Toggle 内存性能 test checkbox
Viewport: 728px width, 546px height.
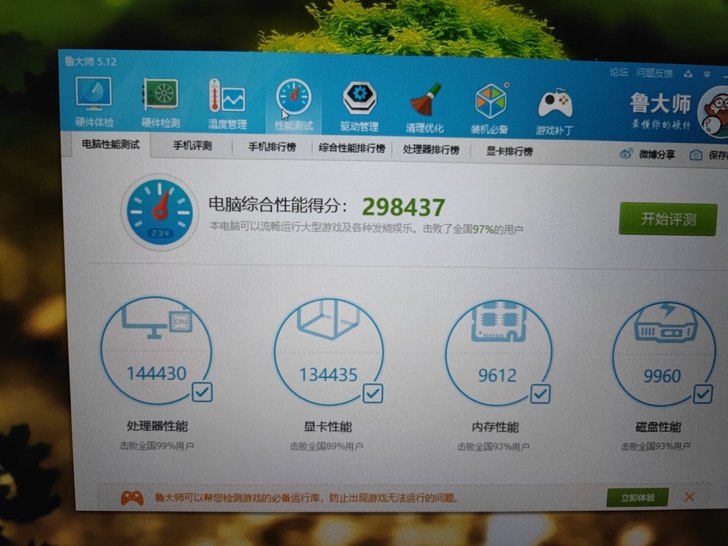click(540, 394)
